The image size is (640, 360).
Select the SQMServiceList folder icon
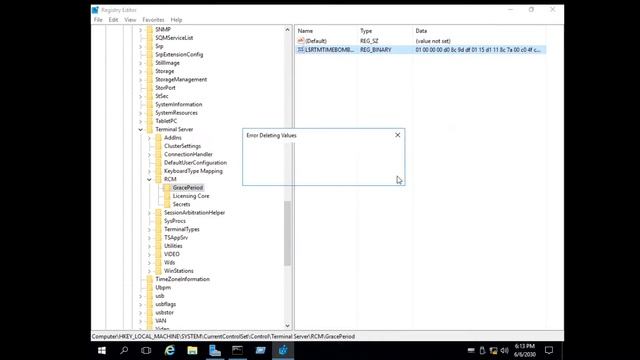tap(150, 38)
